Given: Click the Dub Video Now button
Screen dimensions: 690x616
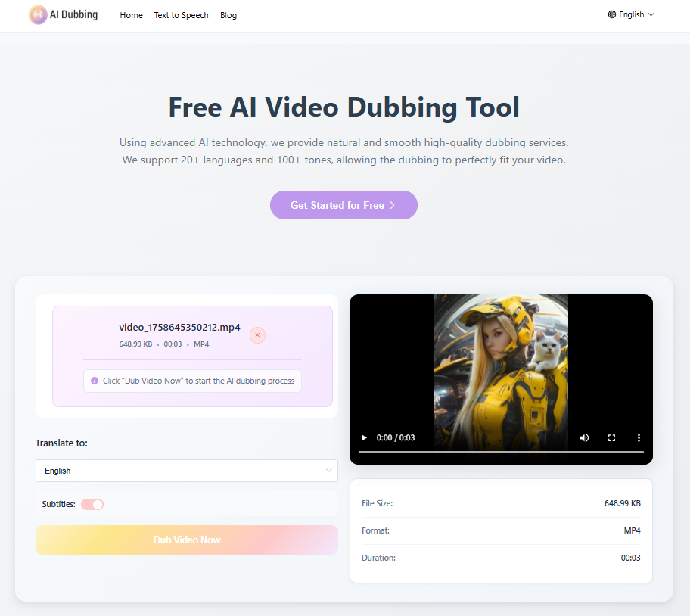Looking at the screenshot, I should tap(186, 540).
